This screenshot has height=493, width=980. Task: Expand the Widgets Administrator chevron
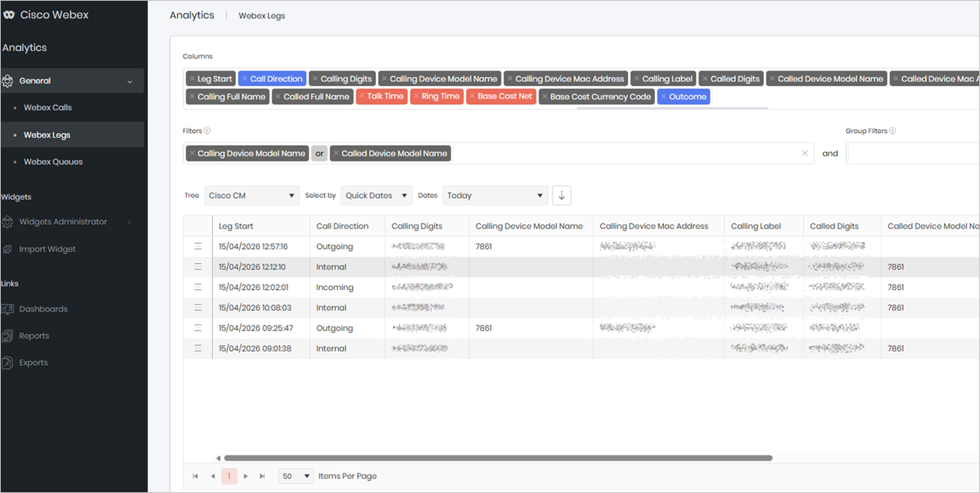[x=130, y=222]
